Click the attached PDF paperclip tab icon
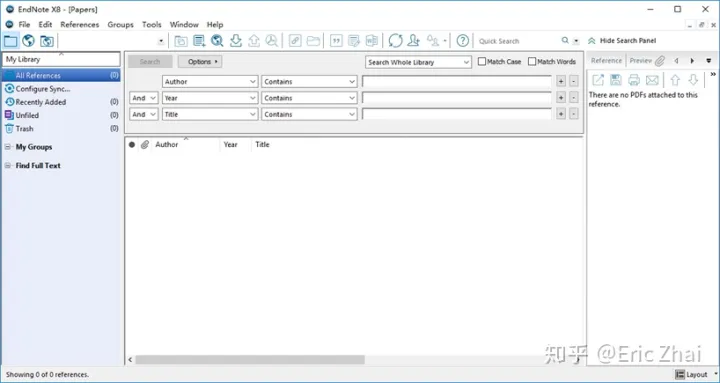Screen dimensions: 720x383 pos(660,61)
